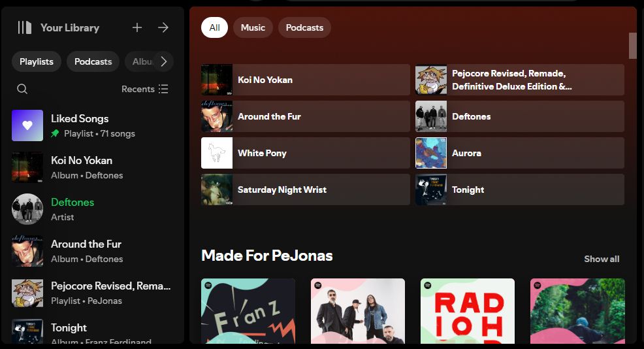The height and width of the screenshot is (349, 644).
Task: Open Pejocore Revised playlist in library sidebar
Action: (92, 293)
